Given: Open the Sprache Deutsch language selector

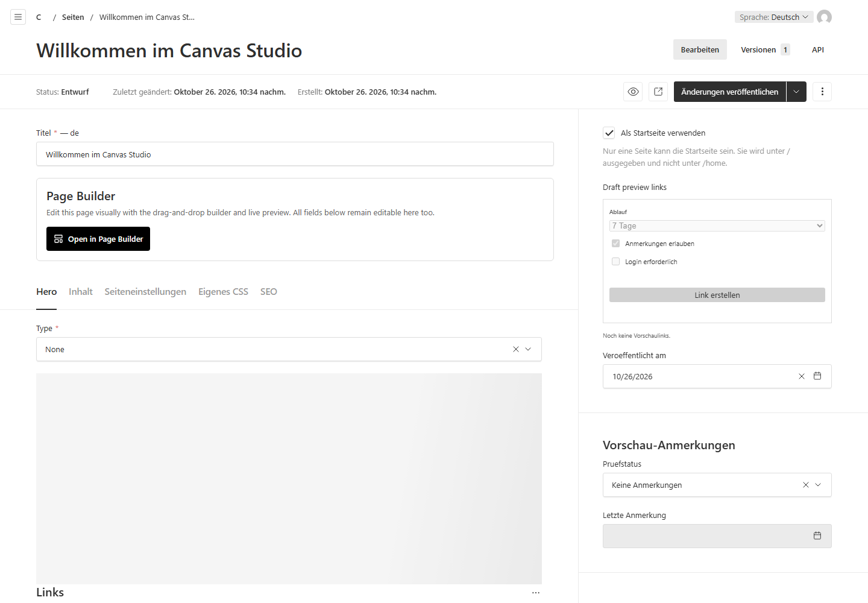Looking at the screenshot, I should (x=774, y=17).
